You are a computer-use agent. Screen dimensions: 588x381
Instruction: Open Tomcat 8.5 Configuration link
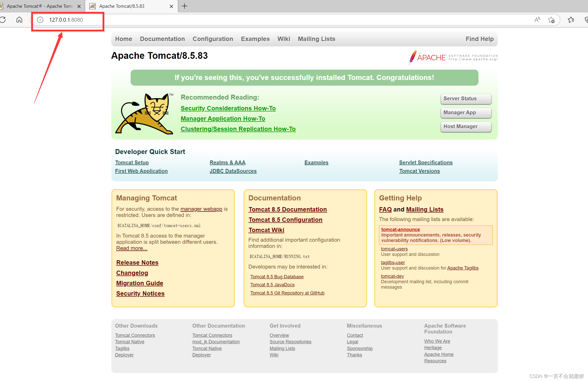click(285, 220)
